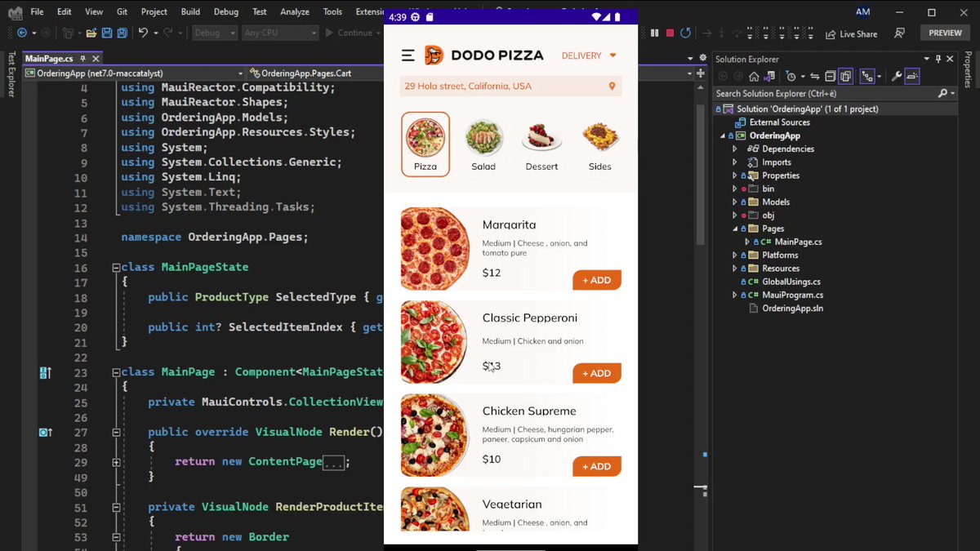Click the Save icon in Visual Studio toolbar
The height and width of the screenshot is (551, 980).
click(x=107, y=33)
